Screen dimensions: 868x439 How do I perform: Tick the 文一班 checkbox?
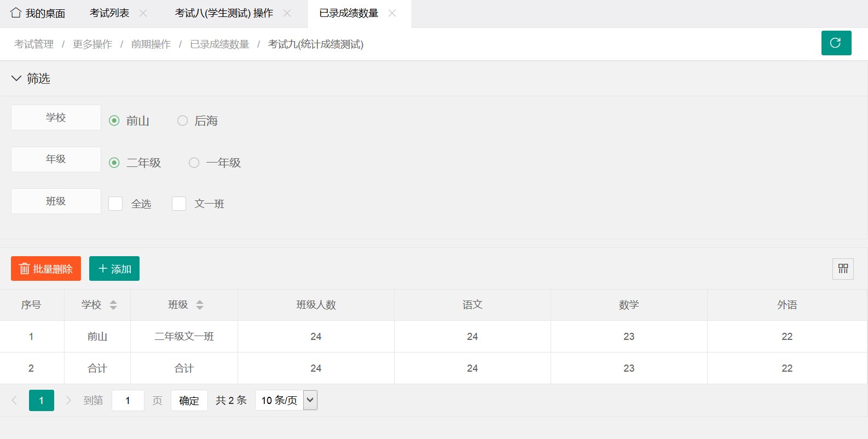[179, 204]
